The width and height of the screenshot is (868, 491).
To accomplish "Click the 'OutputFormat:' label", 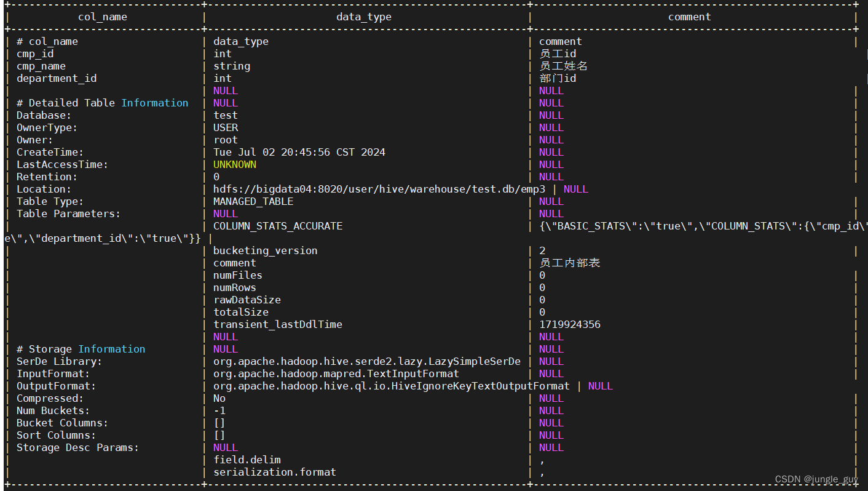I will point(57,386).
